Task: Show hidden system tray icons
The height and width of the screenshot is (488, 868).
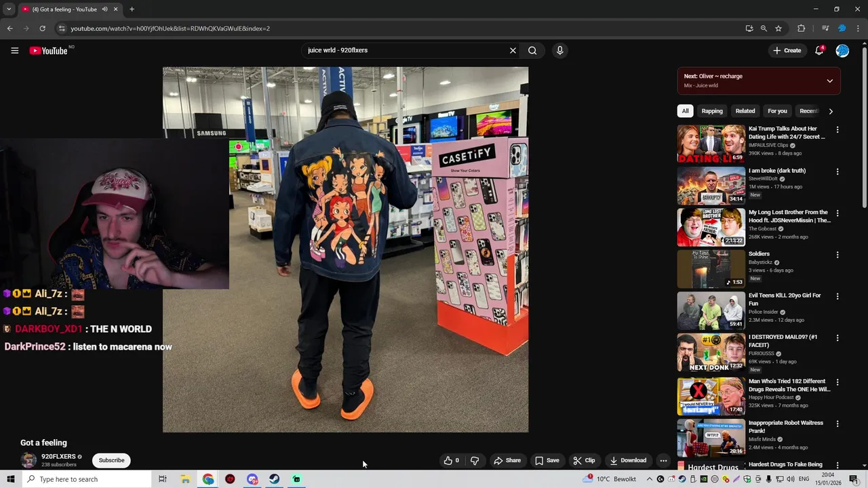Action: pyautogui.click(x=650, y=479)
